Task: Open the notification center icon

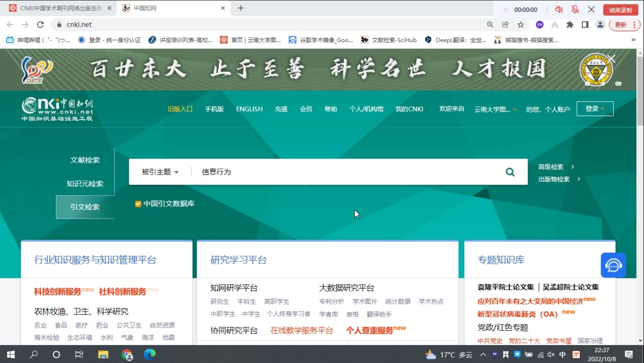Action: tap(629, 355)
